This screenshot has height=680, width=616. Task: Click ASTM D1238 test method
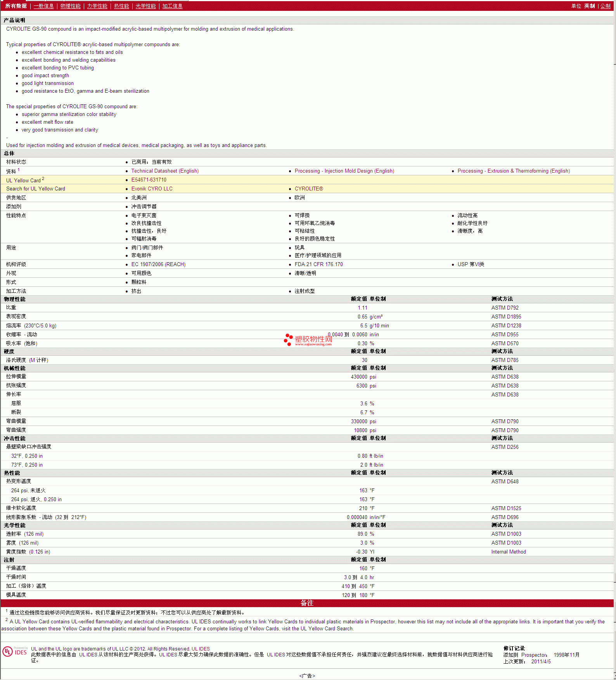[x=506, y=326]
